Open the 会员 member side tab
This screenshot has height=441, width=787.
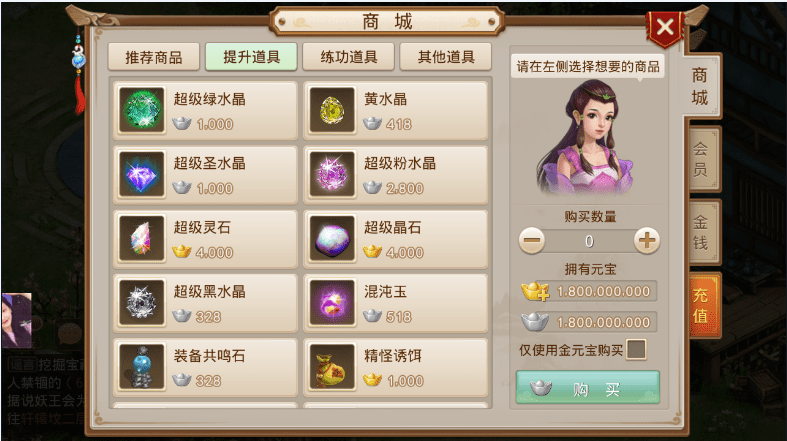(x=702, y=159)
